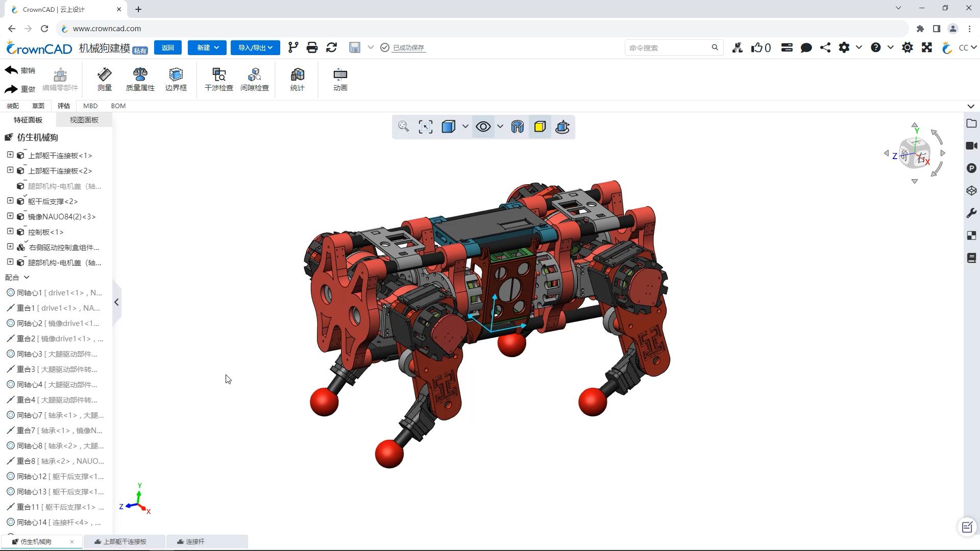Open 质量属性 mass properties tool

(140, 79)
